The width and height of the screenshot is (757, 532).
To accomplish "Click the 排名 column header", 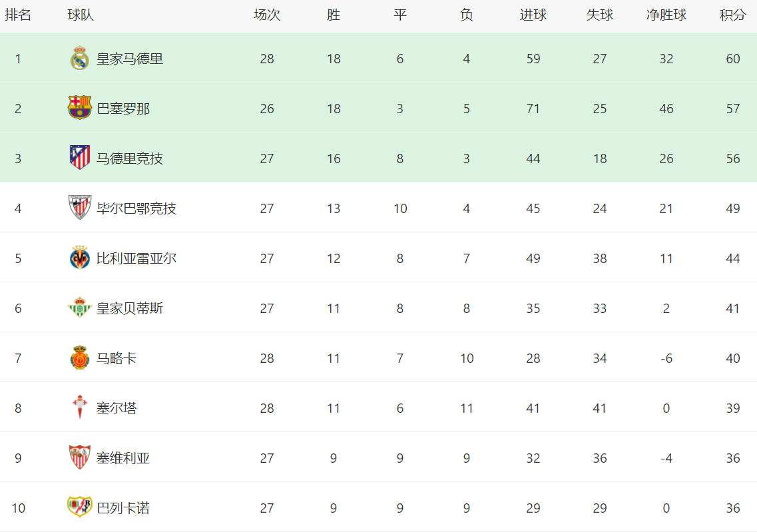I will pyautogui.click(x=18, y=15).
